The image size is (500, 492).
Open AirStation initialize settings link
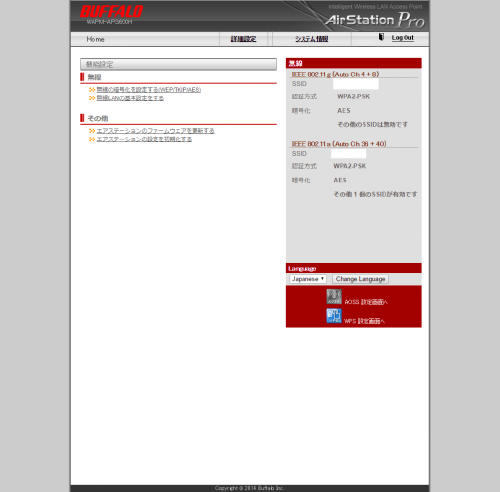[x=144, y=139]
